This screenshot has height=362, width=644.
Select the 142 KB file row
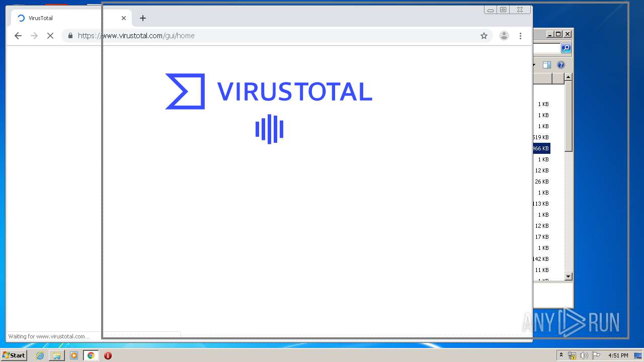click(x=541, y=259)
